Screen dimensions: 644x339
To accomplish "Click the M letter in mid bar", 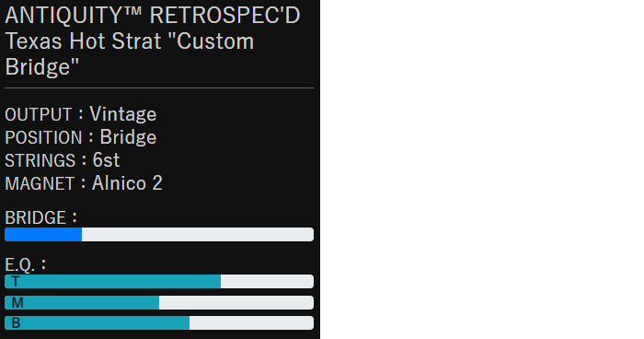I will (x=17, y=303).
